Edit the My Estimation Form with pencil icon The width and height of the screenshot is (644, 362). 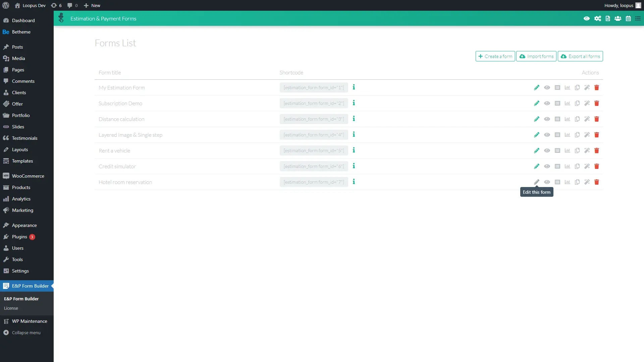[x=537, y=87]
